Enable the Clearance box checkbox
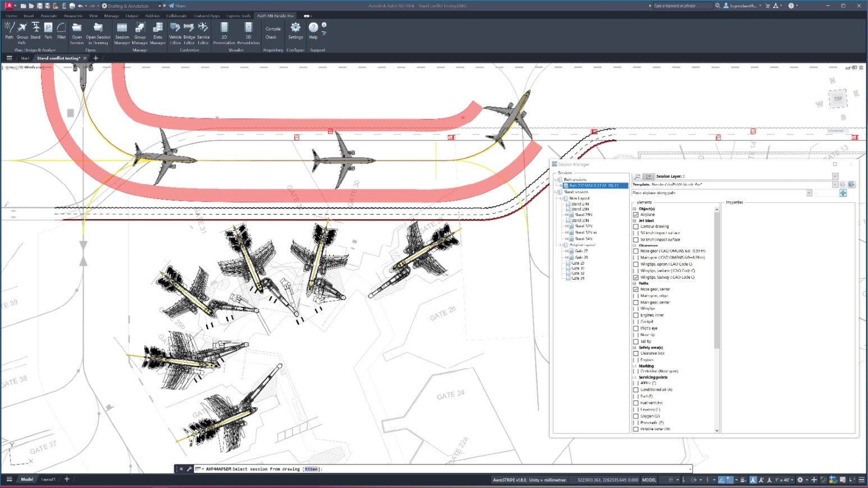868x488 pixels. tap(636, 353)
